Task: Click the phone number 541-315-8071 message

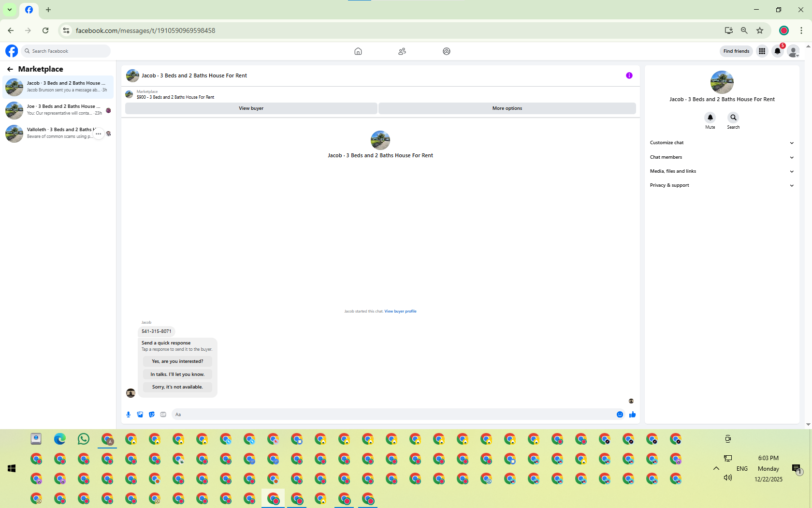Action: [157, 331]
